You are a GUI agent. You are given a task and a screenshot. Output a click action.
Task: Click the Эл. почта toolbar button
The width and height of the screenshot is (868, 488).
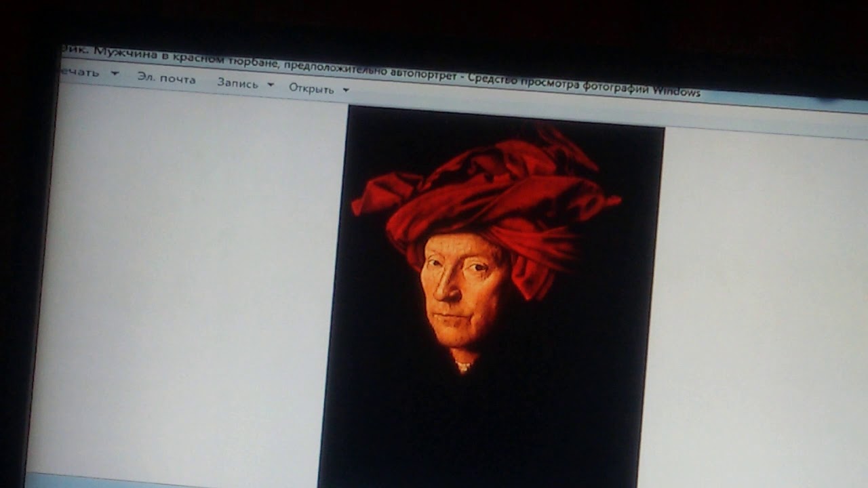point(166,79)
